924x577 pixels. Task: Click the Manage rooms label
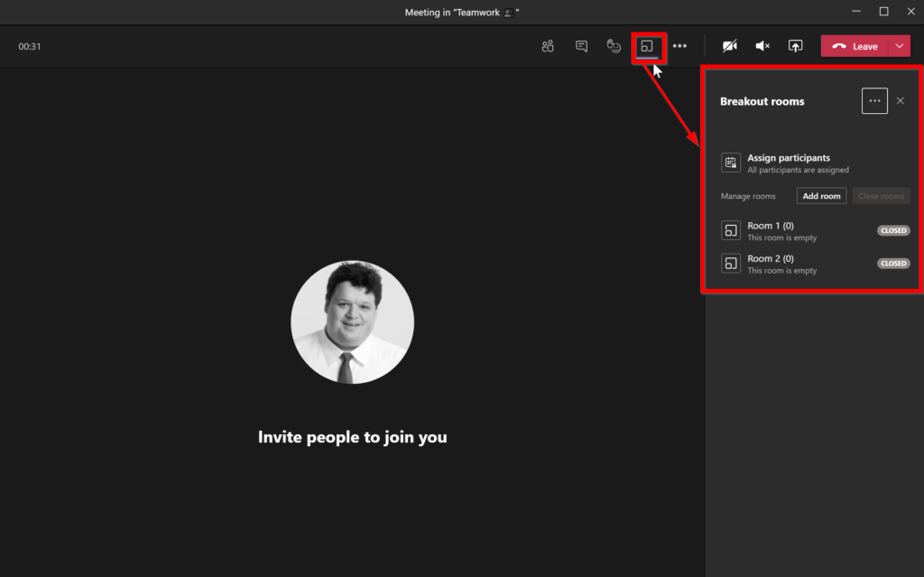click(748, 196)
